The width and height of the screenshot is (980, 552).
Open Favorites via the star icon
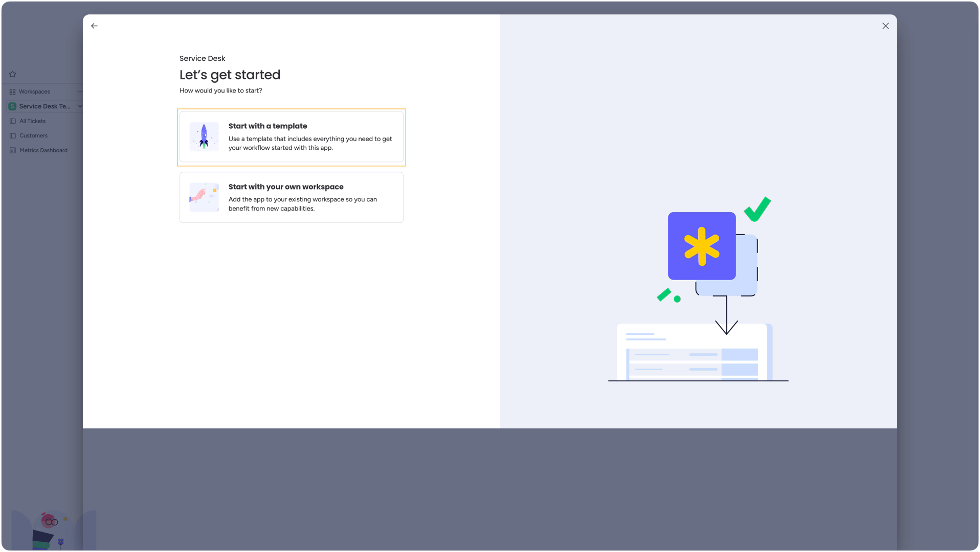[x=13, y=74]
